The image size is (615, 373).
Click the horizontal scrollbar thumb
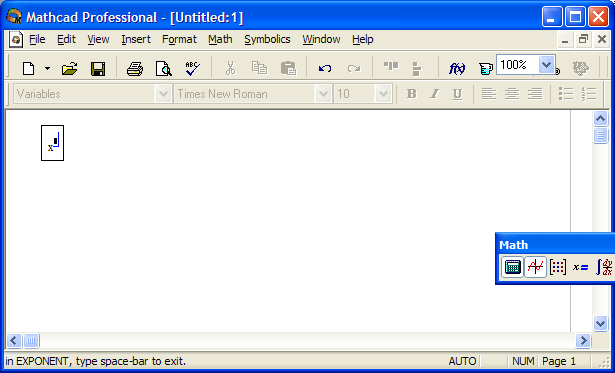click(31, 340)
